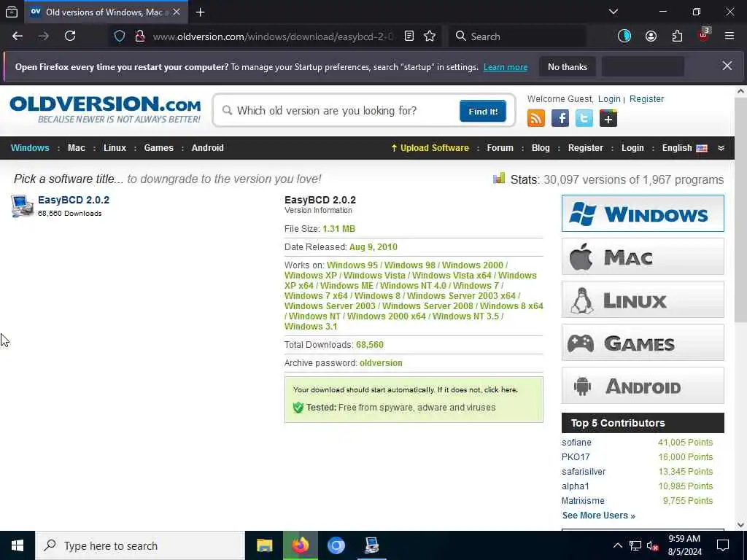747x560 pixels.
Task: Click the Find It! button
Action: click(483, 111)
